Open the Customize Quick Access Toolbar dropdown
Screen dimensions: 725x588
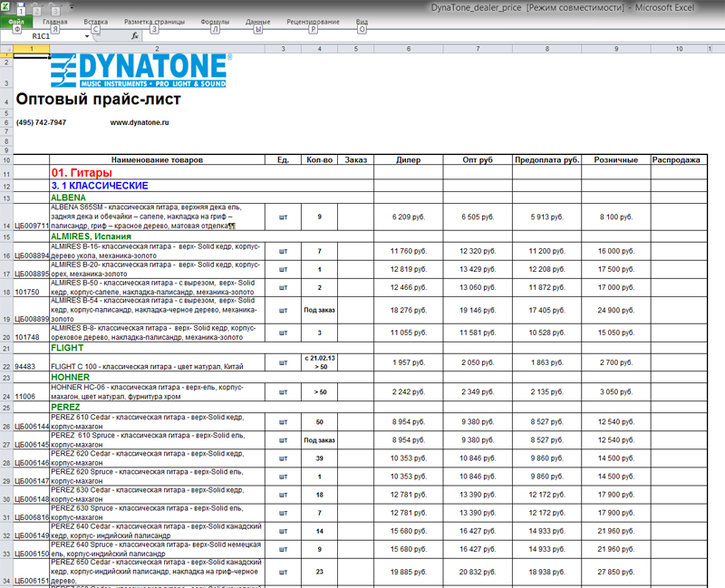point(72,7)
